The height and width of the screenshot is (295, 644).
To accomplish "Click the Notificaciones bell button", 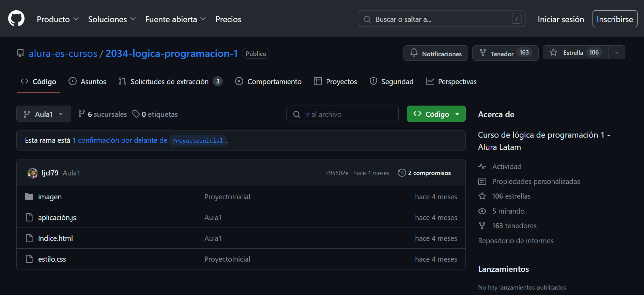I will (435, 53).
